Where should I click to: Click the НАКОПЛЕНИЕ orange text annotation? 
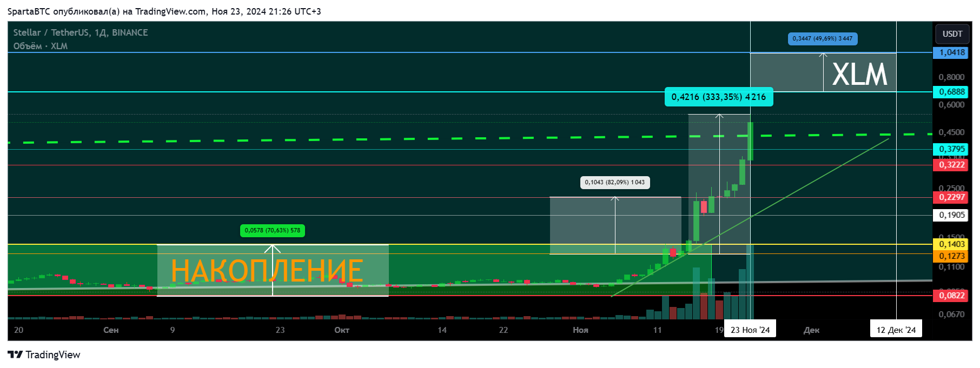click(267, 270)
